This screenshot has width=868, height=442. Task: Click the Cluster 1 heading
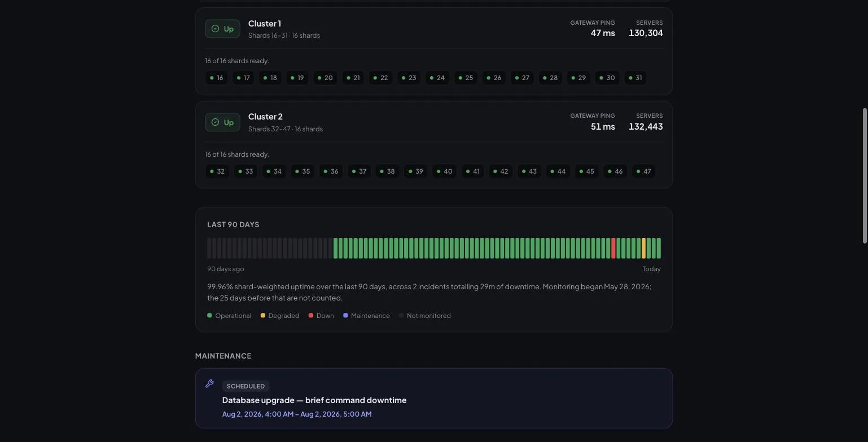pos(265,24)
